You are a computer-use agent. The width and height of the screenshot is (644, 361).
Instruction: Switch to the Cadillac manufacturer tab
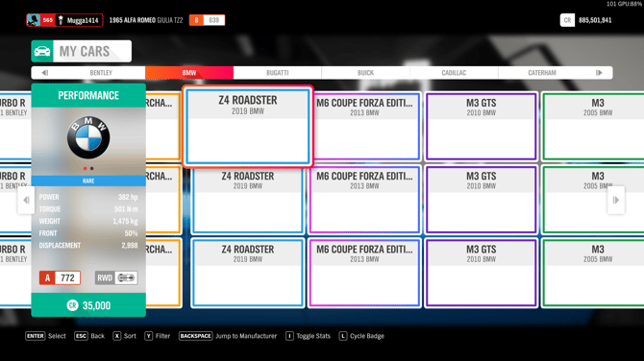(454, 73)
